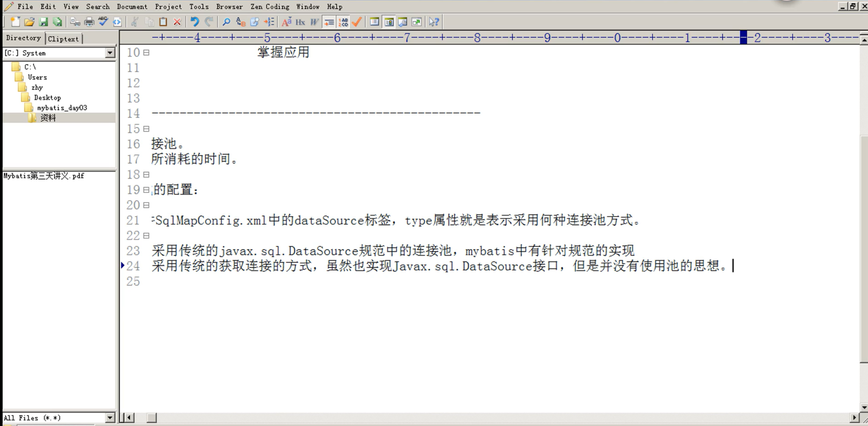Click the Paste clipboard icon

pyautogui.click(x=163, y=22)
